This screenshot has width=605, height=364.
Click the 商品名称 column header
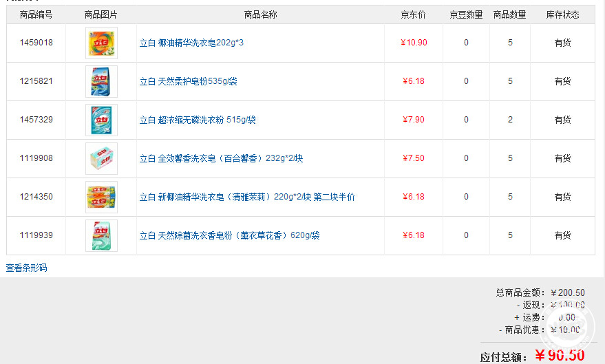tap(260, 14)
